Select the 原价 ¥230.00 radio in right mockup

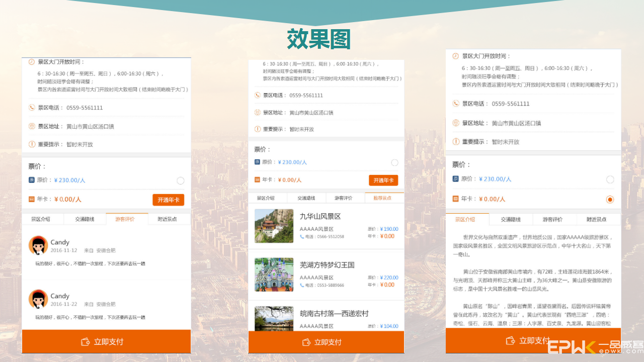point(610,179)
